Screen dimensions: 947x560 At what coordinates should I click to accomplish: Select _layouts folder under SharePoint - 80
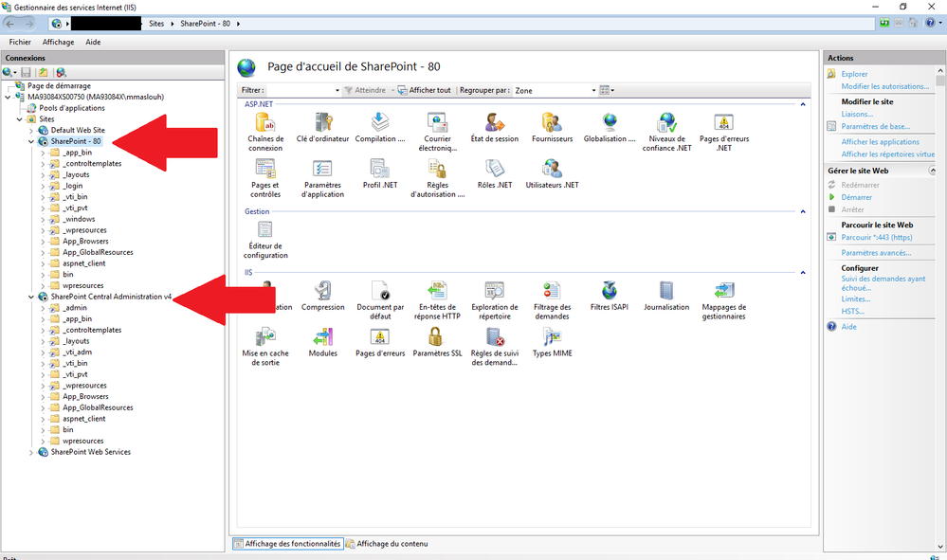76,175
